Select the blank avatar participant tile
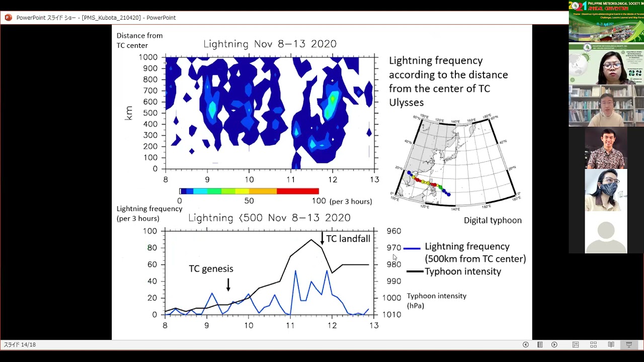Screen dimensions: 644x362 click(606, 232)
